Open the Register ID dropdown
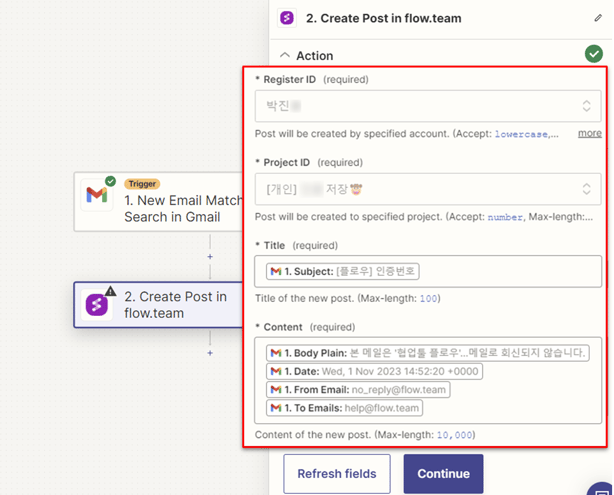This screenshot has width=614, height=495. click(427, 106)
